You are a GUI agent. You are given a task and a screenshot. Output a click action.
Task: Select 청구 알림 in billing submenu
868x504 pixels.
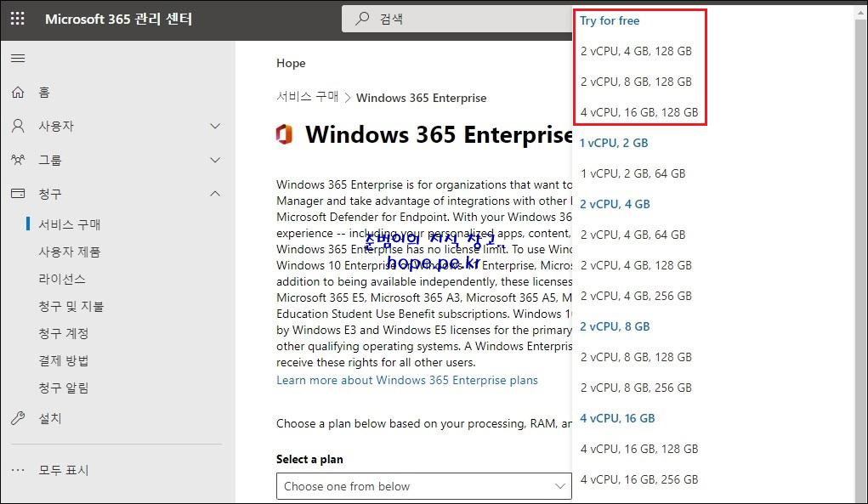tap(64, 388)
